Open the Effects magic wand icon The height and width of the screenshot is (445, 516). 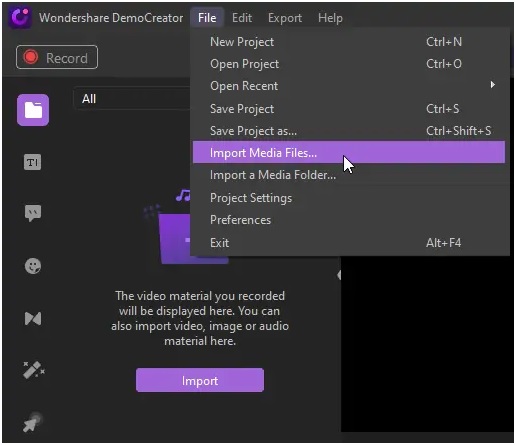(34, 370)
